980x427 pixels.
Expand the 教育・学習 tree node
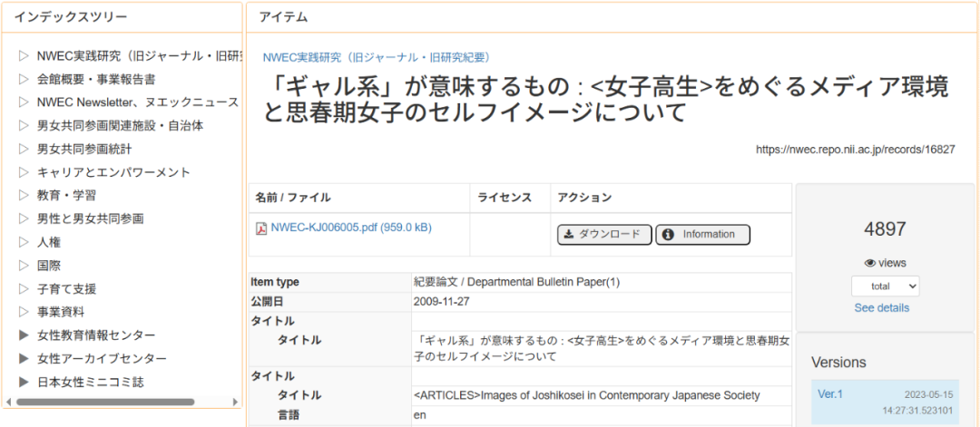(24, 196)
